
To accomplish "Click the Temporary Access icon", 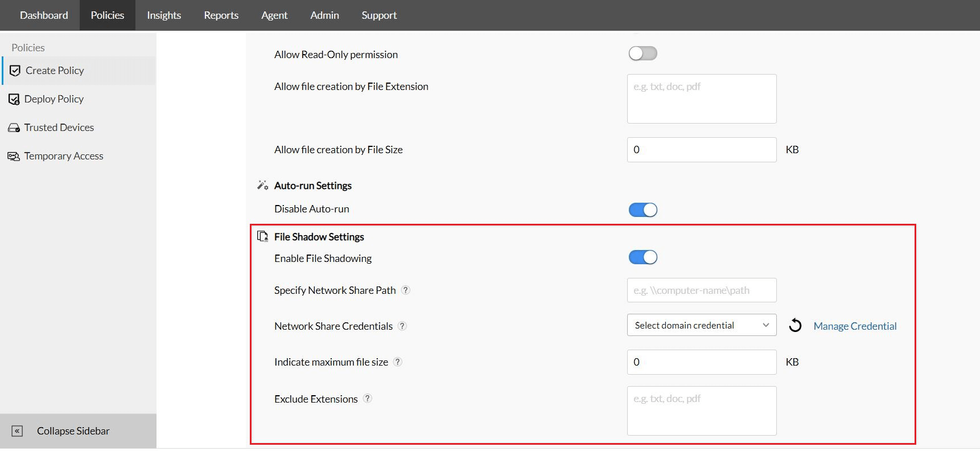I will [x=14, y=156].
